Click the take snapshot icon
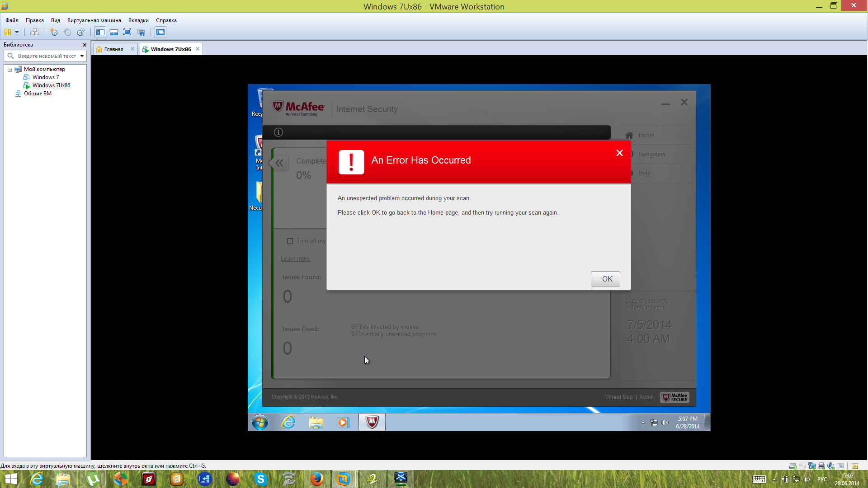The image size is (868, 488). (x=54, y=32)
